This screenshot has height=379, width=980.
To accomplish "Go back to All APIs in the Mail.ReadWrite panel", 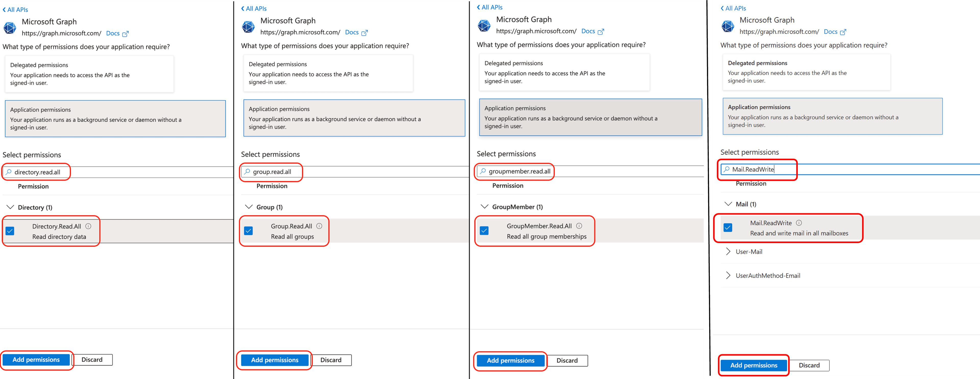I will (x=733, y=8).
